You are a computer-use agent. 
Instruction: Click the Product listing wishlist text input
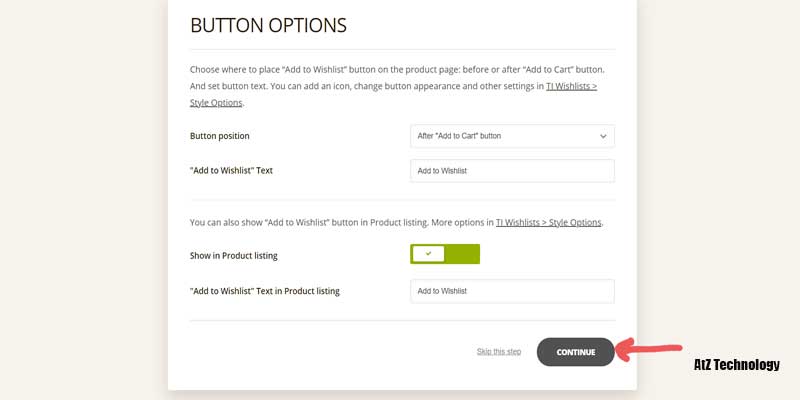click(x=512, y=291)
